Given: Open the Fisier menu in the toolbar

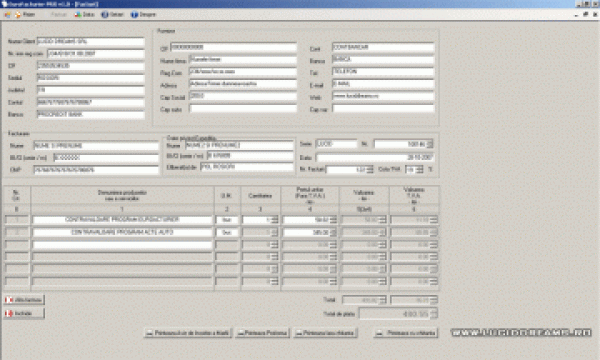Looking at the screenshot, I should pos(25,15).
